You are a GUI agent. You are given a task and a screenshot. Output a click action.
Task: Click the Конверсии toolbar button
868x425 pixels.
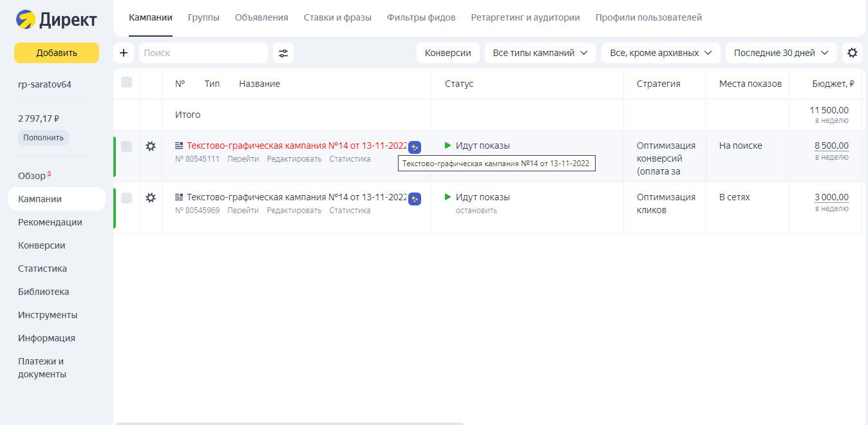click(448, 53)
